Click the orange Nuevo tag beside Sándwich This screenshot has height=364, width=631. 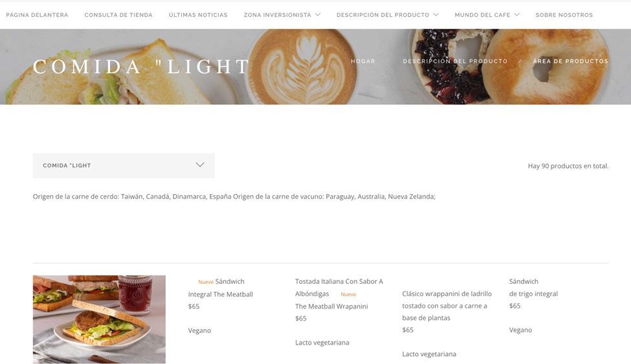pyautogui.click(x=206, y=282)
